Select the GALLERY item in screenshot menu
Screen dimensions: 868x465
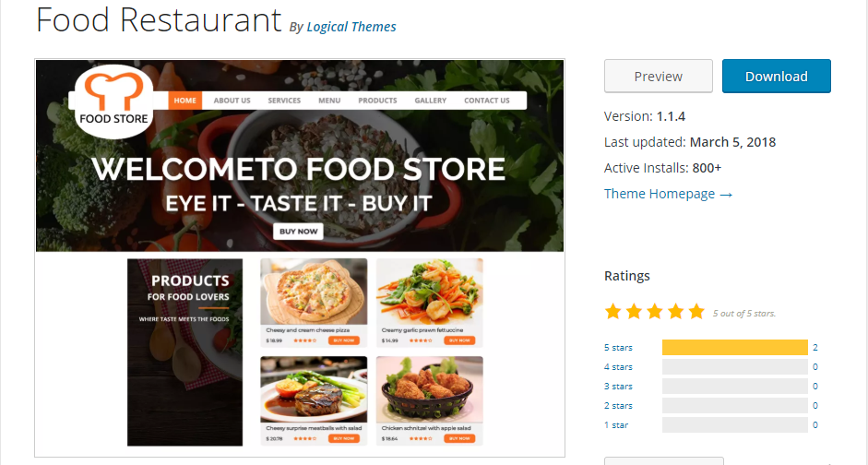(x=430, y=101)
